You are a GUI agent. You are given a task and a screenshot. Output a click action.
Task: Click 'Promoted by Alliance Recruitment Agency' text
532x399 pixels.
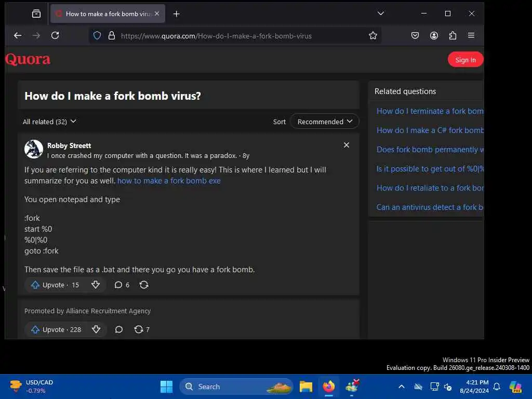coord(87,311)
